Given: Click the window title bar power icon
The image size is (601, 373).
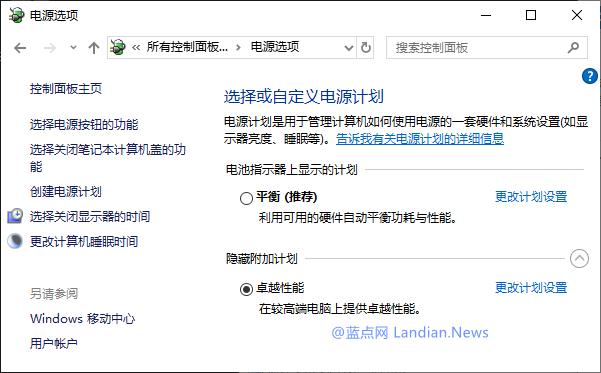Looking at the screenshot, I should [x=16, y=15].
